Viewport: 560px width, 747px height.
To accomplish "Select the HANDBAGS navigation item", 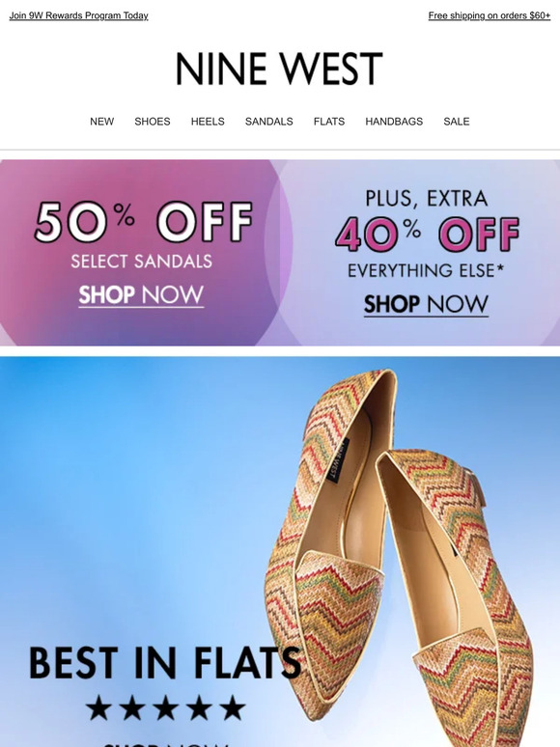I will (x=394, y=122).
